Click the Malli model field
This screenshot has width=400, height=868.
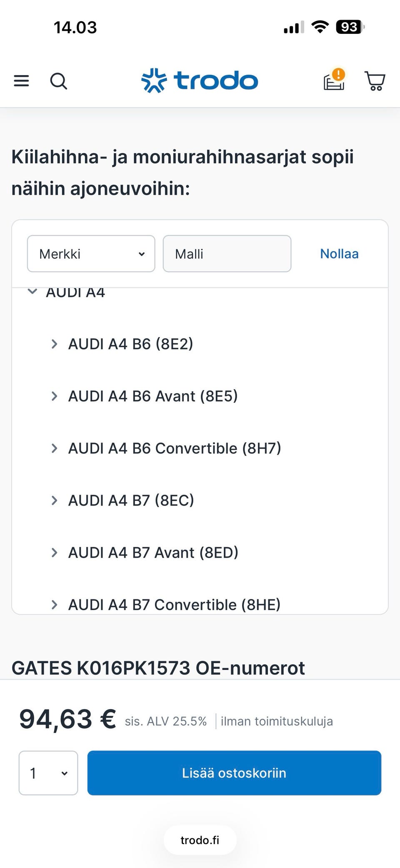pos(227,254)
